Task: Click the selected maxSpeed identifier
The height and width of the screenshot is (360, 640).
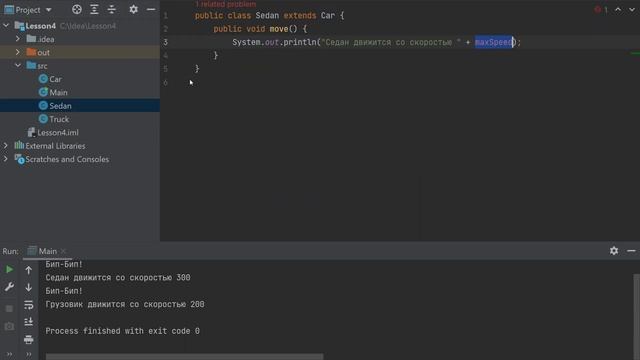Action: [494, 42]
